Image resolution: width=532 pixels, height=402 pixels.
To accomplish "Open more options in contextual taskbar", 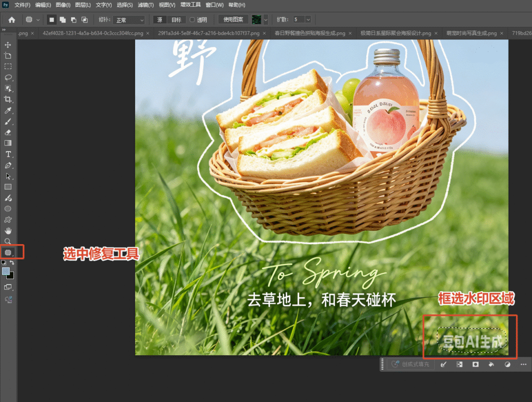I will point(524,364).
